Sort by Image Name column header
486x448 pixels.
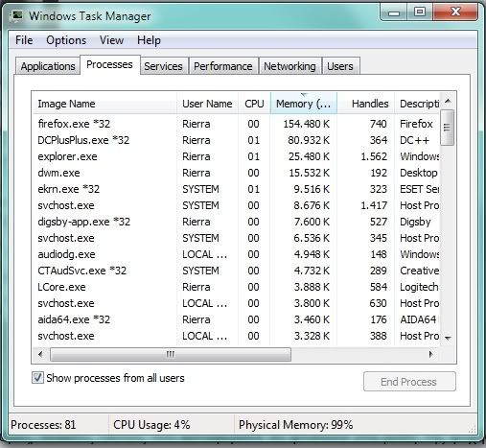tap(104, 104)
